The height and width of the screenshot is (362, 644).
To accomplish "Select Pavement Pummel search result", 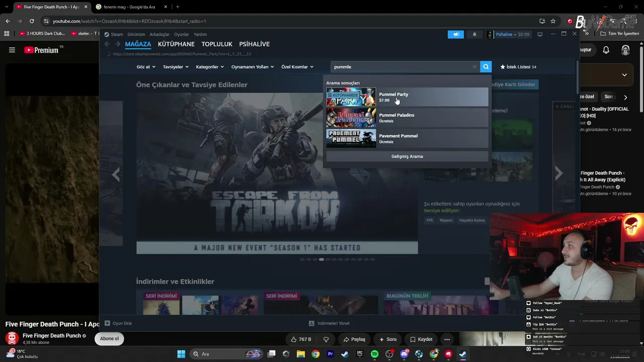I will click(x=407, y=138).
